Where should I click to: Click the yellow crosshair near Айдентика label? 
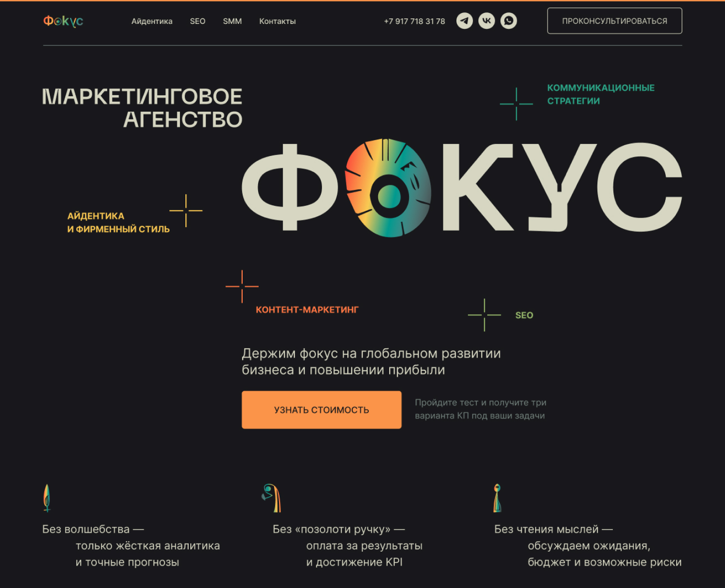(186, 211)
